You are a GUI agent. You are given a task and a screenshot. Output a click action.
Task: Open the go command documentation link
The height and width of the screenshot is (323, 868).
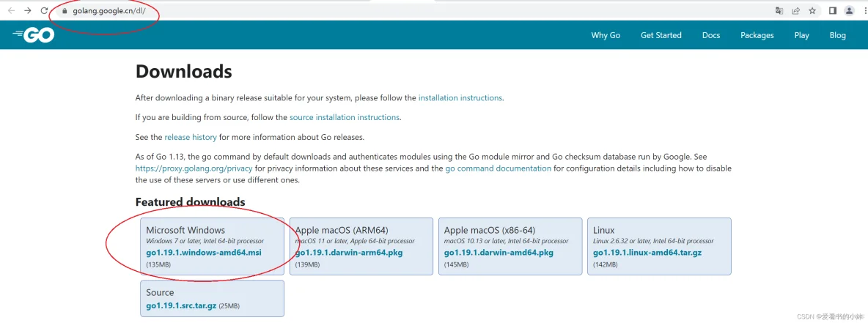(498, 168)
